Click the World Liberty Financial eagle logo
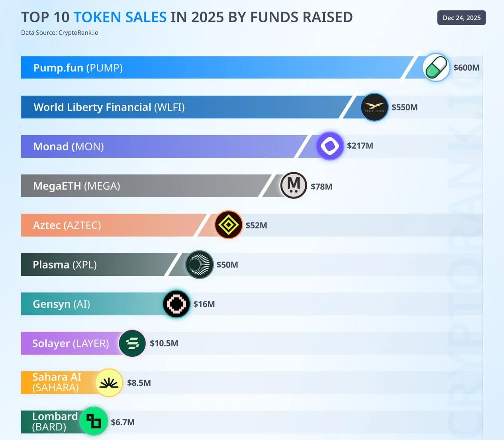 pos(374,107)
